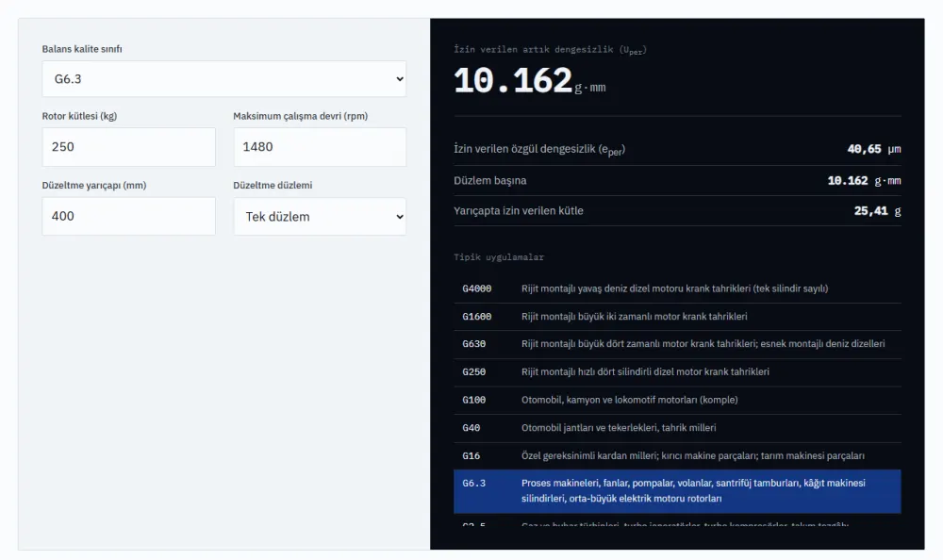Click the İzin verilen artık dengesizlik heading
Image resolution: width=943 pixels, height=560 pixels.
point(551,50)
